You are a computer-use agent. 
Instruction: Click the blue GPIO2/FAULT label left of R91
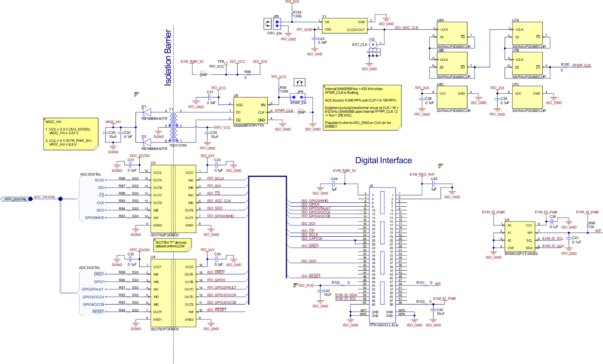point(93,289)
